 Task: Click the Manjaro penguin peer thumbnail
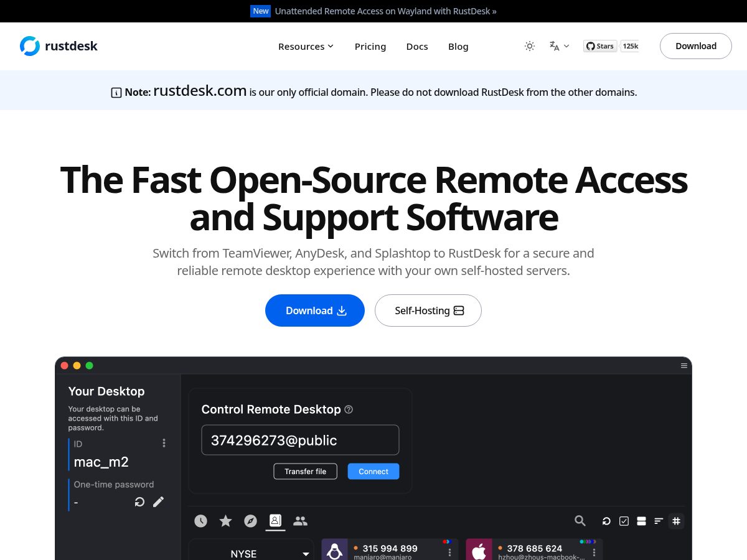click(335, 550)
